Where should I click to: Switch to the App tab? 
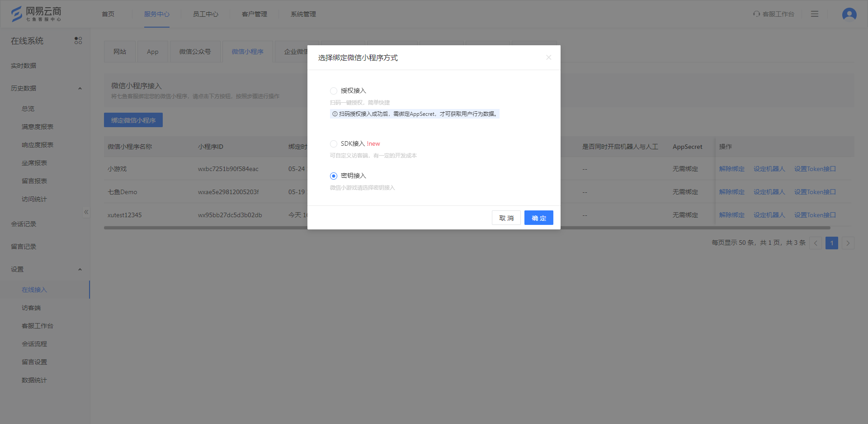click(153, 52)
